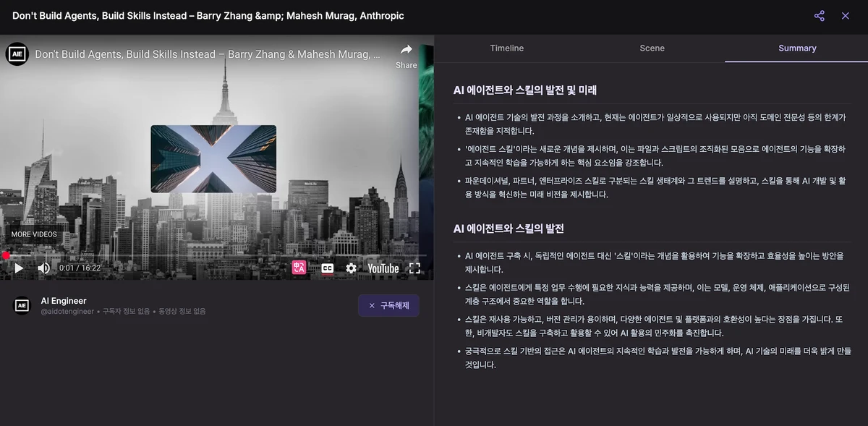868x426 pixels.
Task: Click the '구독자 정보 없음' text
Action: click(126, 312)
